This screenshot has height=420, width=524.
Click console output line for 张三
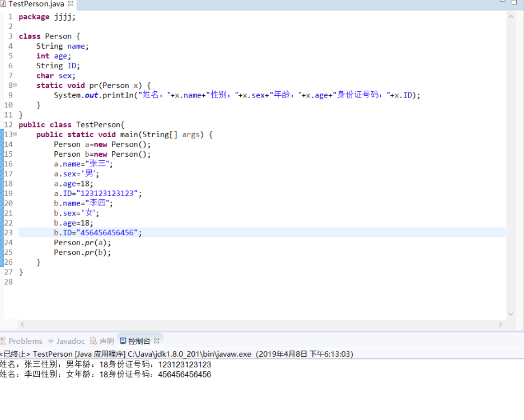(x=106, y=365)
